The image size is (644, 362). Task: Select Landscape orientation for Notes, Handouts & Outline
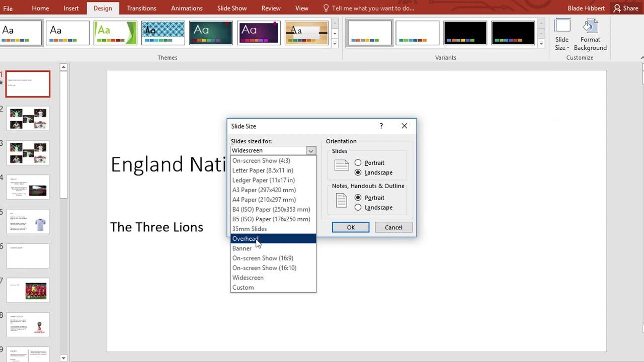click(x=358, y=207)
